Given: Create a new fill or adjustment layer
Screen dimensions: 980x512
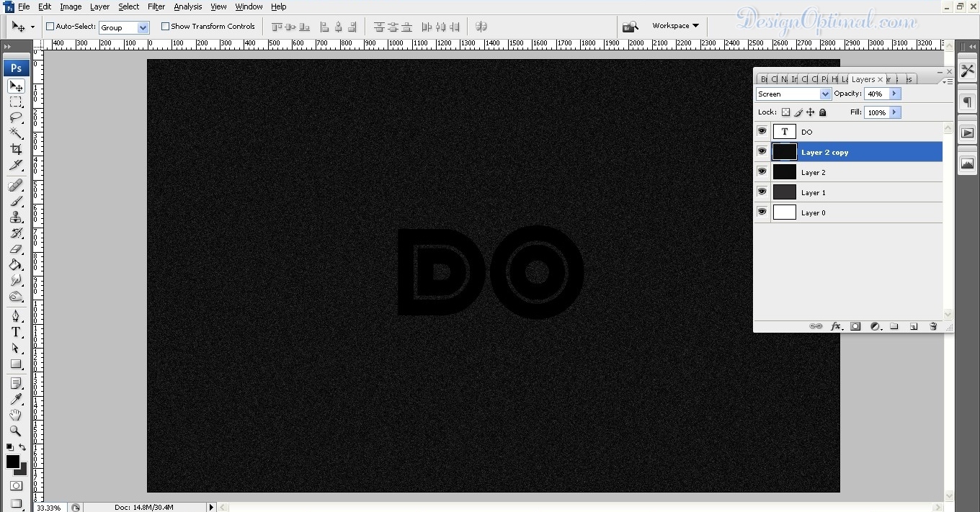Looking at the screenshot, I should 875,326.
